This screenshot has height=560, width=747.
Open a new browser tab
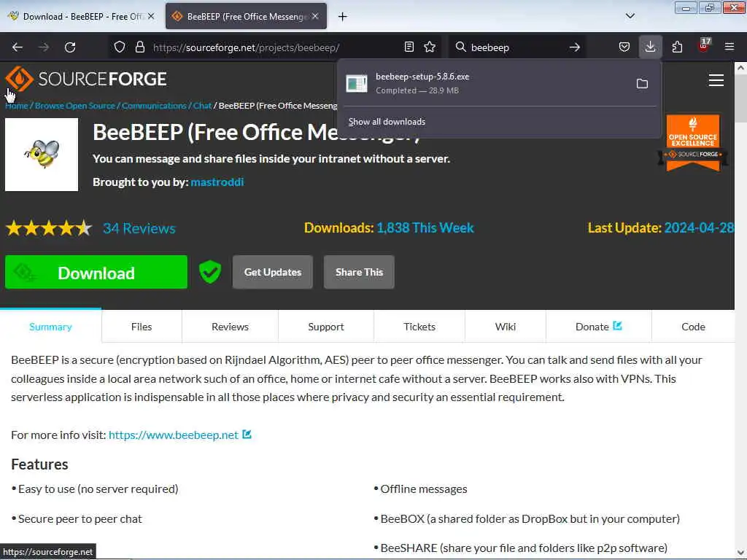[x=343, y=17]
